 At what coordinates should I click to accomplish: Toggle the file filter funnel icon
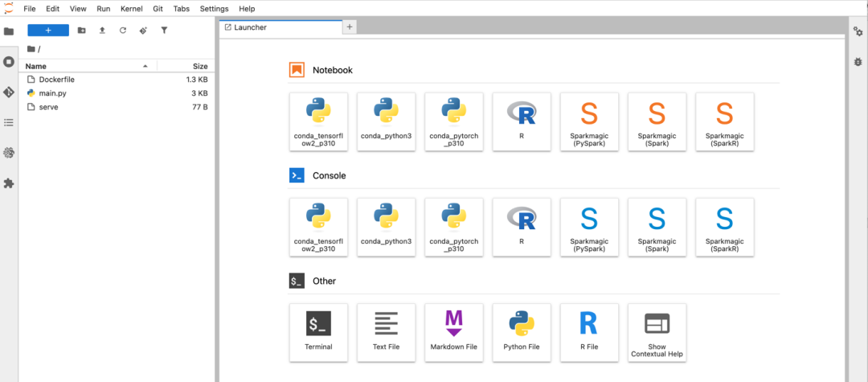coord(164,31)
